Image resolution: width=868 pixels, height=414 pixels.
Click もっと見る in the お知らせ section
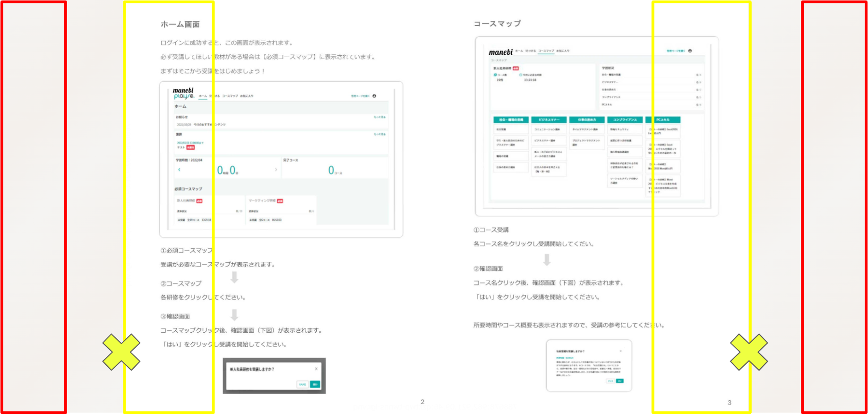pos(380,117)
